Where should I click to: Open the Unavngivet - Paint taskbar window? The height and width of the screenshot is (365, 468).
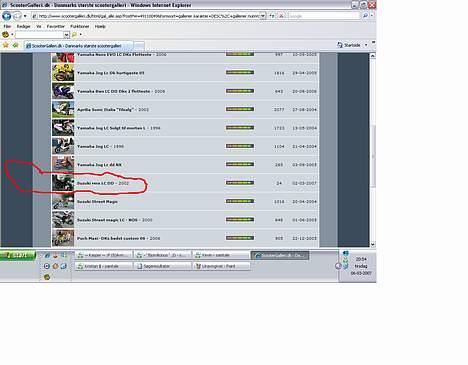coord(221,266)
